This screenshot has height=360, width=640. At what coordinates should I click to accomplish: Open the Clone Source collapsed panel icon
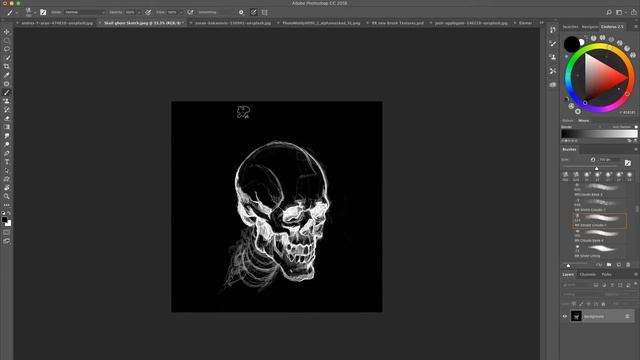553,57
